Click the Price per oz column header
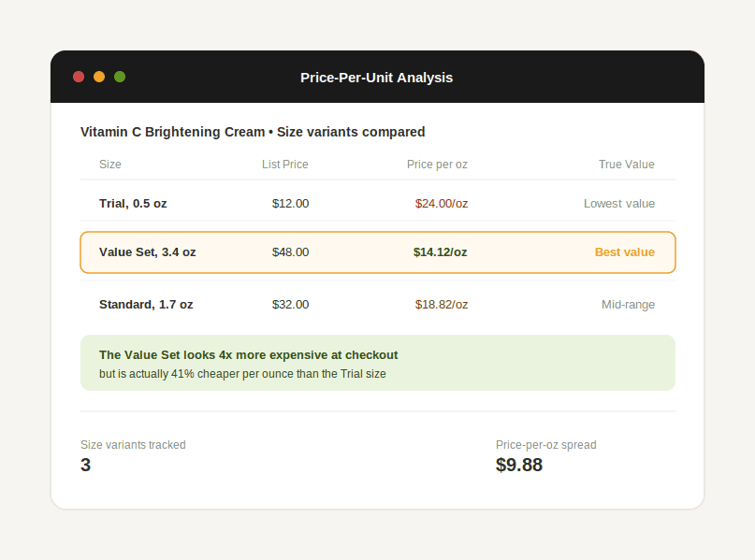 click(x=437, y=165)
